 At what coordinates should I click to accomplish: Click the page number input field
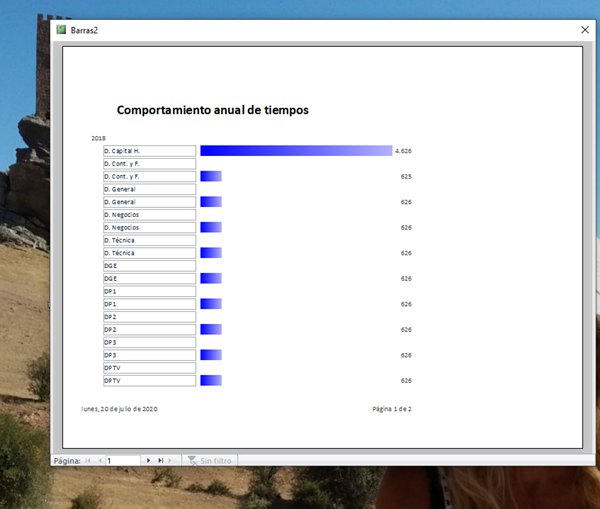(123, 460)
